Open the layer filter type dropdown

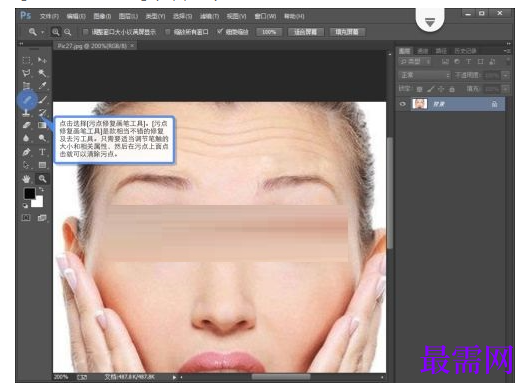tap(415, 61)
